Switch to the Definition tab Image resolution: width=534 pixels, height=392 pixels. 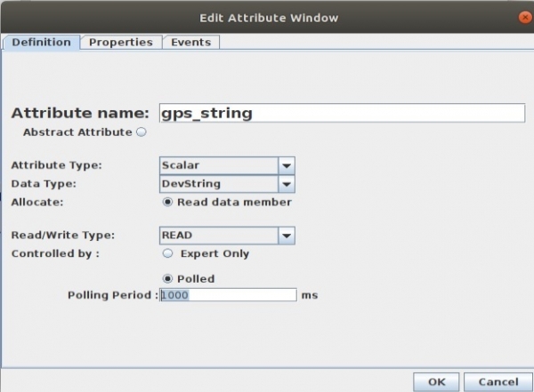41,42
